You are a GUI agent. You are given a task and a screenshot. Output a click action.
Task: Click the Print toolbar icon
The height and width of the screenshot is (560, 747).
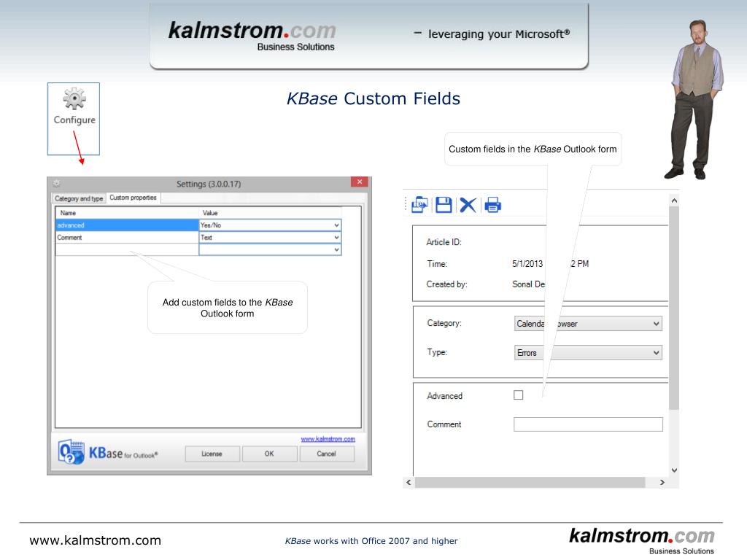click(x=492, y=205)
